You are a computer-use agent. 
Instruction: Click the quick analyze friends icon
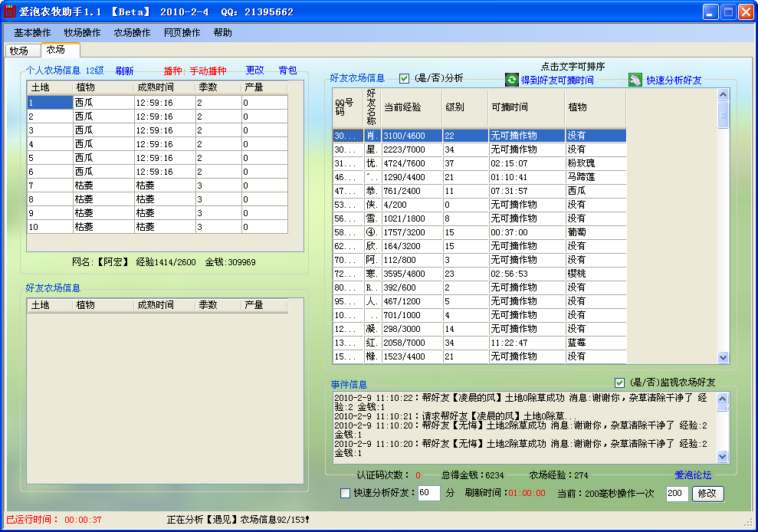coord(635,80)
